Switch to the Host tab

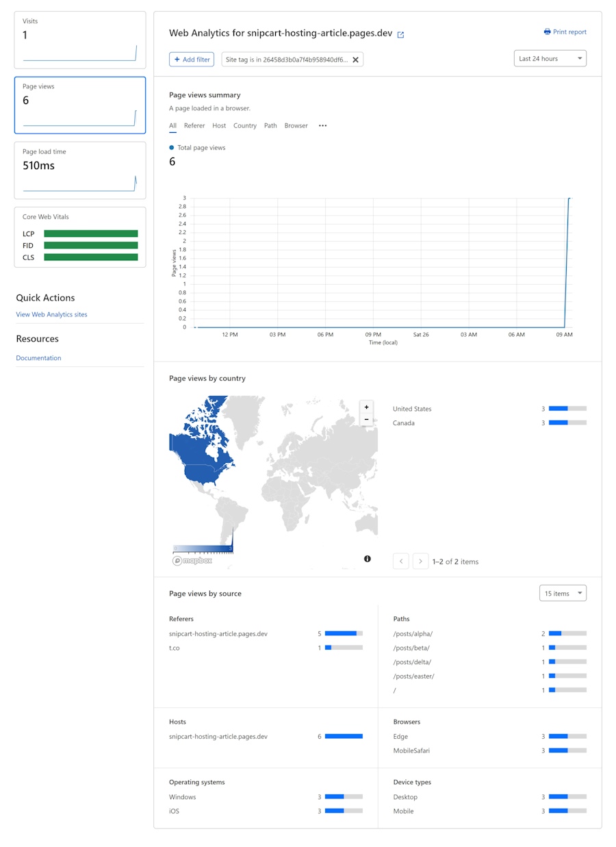point(219,126)
